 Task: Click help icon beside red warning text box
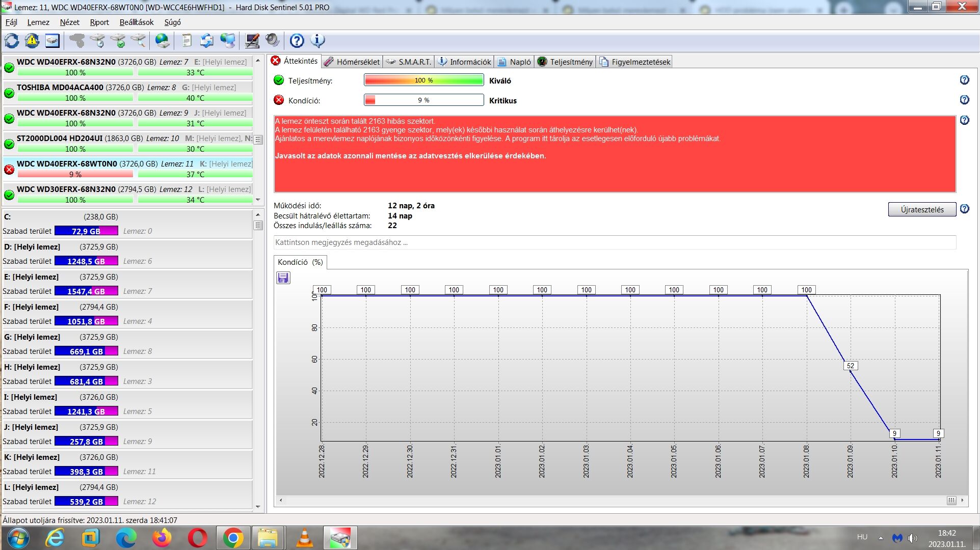[x=964, y=120]
